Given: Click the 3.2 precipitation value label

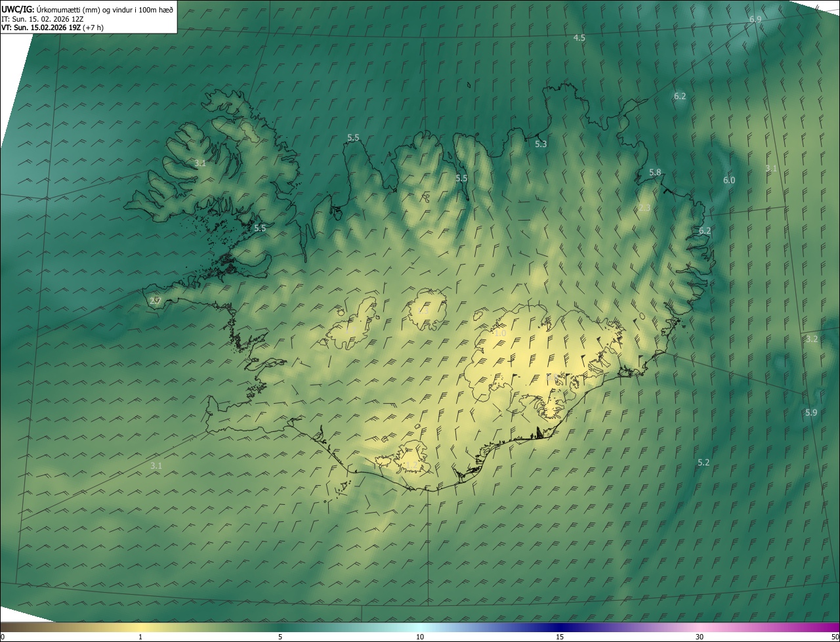Looking at the screenshot, I should point(812,339).
